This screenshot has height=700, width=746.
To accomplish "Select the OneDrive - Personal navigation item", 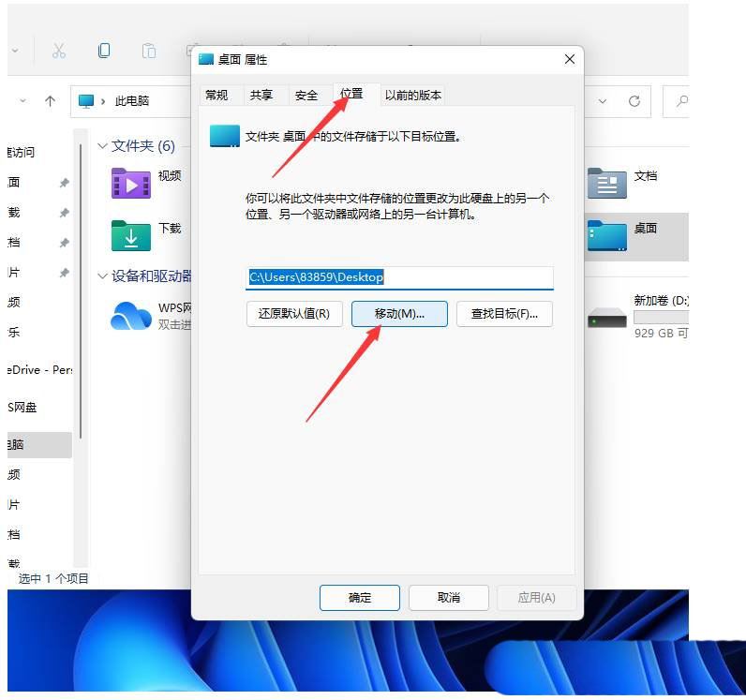I will coord(40,370).
